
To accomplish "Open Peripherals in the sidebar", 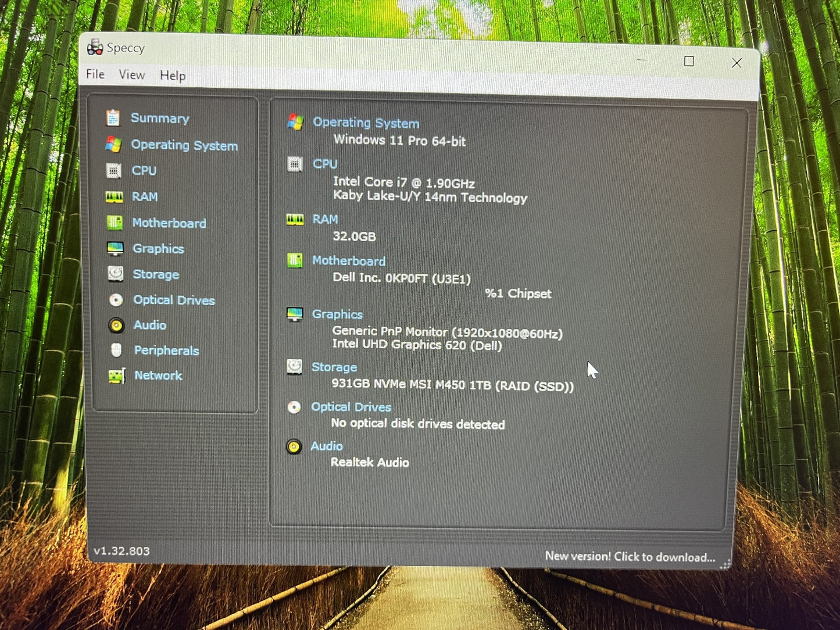I will (x=166, y=350).
